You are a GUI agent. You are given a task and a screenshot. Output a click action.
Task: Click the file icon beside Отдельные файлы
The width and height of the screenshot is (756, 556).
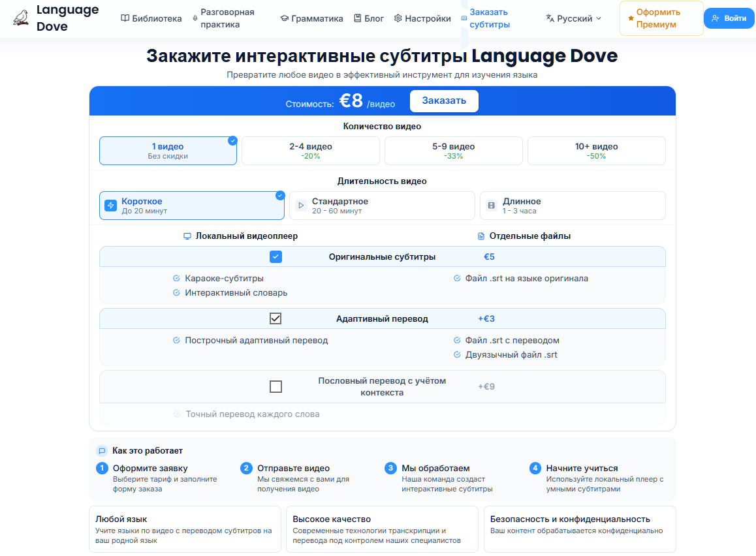479,236
